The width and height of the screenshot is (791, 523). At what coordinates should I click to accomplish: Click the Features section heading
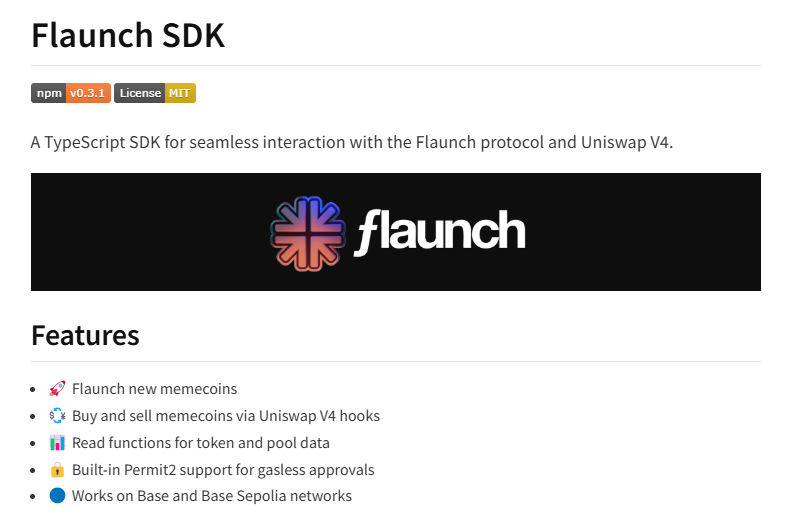(85, 335)
